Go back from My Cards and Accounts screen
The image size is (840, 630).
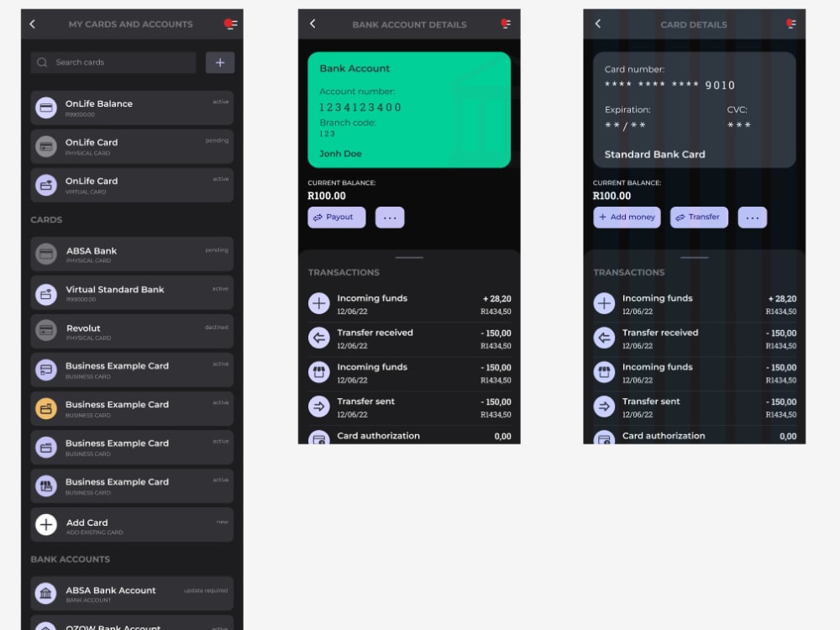pyautogui.click(x=33, y=24)
